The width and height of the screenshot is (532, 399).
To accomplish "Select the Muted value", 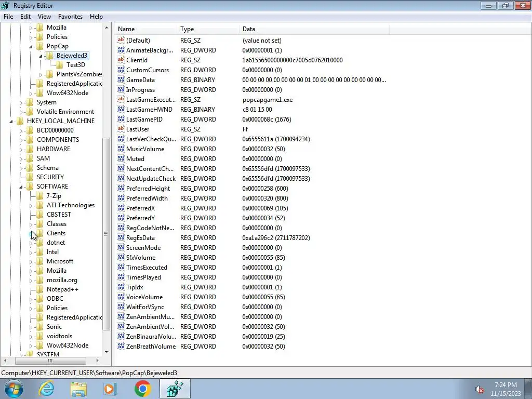I will click(135, 159).
